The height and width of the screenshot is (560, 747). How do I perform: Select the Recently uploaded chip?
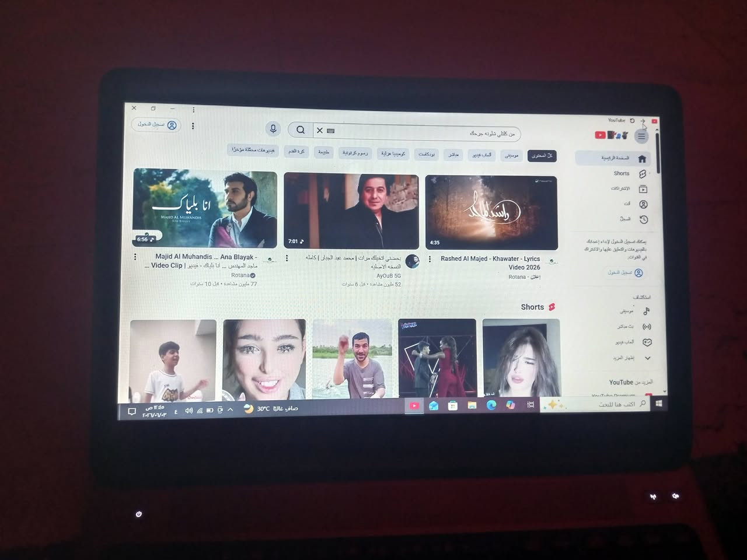click(x=253, y=150)
